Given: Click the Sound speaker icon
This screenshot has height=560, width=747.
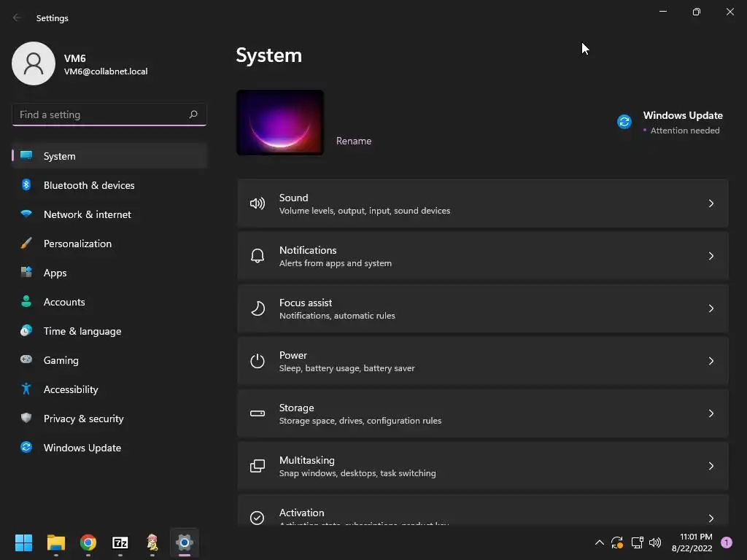Looking at the screenshot, I should (258, 204).
